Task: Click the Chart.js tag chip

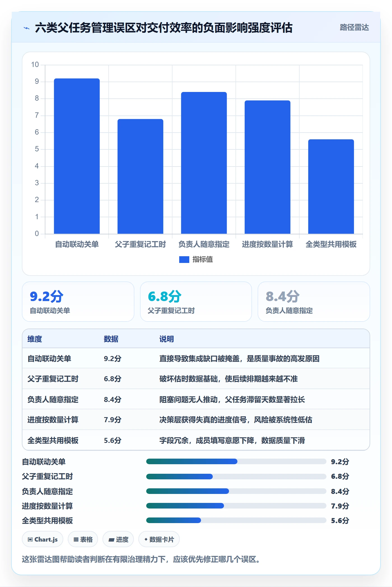Action: 43,539
